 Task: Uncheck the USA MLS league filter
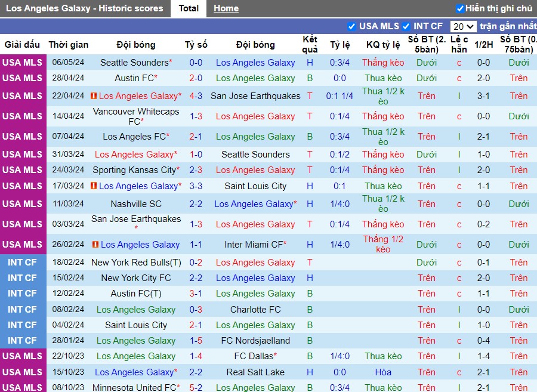[351, 26]
